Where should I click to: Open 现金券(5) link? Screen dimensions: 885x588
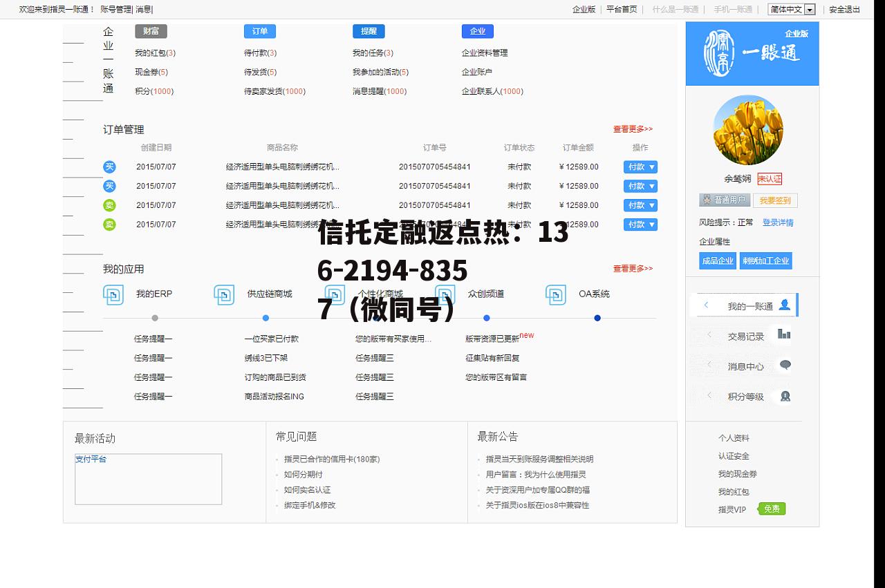point(151,73)
